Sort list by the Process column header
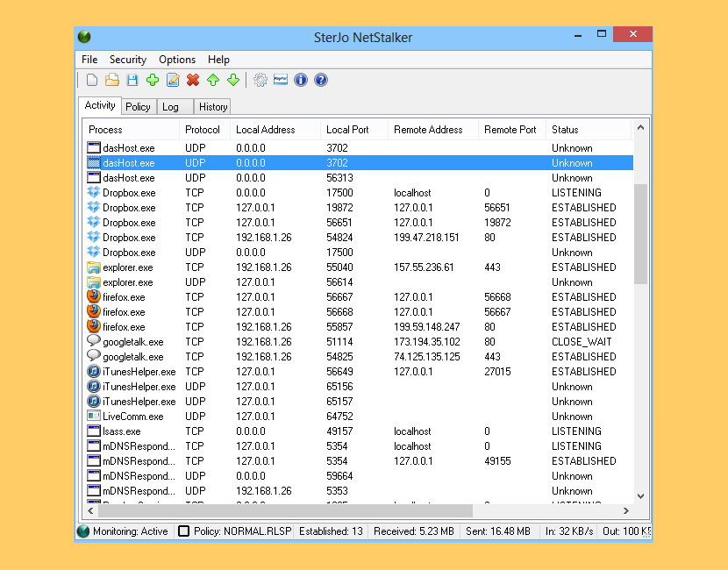The height and width of the screenshot is (570, 728). pos(106,130)
